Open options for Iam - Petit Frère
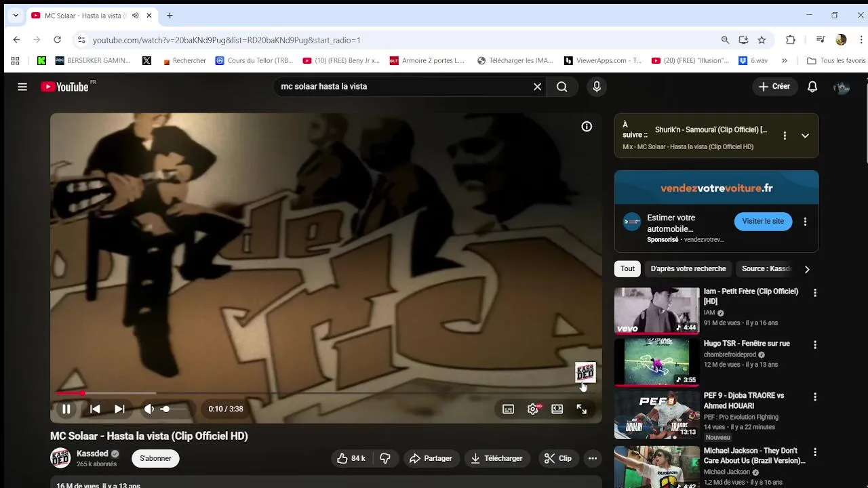The image size is (868, 488). [815, 293]
